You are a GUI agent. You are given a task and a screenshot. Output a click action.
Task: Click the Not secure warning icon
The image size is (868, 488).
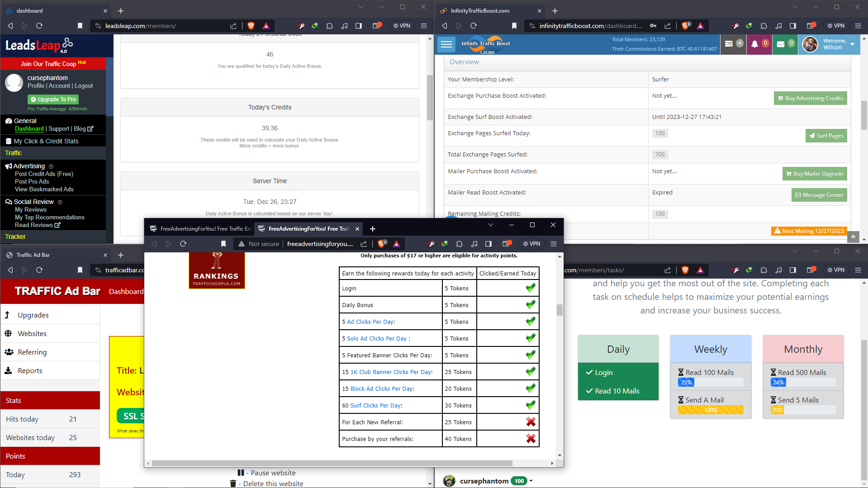click(x=242, y=244)
